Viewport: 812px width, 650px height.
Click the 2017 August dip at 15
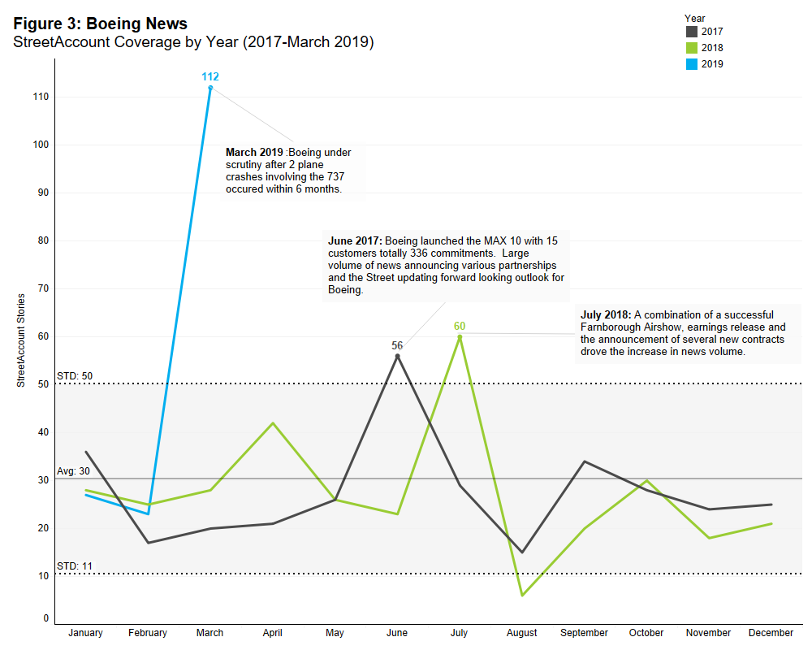point(522,552)
